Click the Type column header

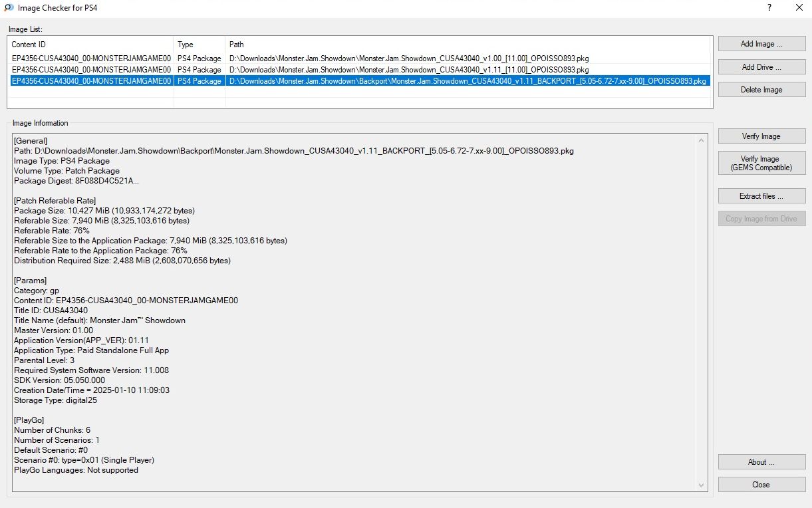click(200, 45)
